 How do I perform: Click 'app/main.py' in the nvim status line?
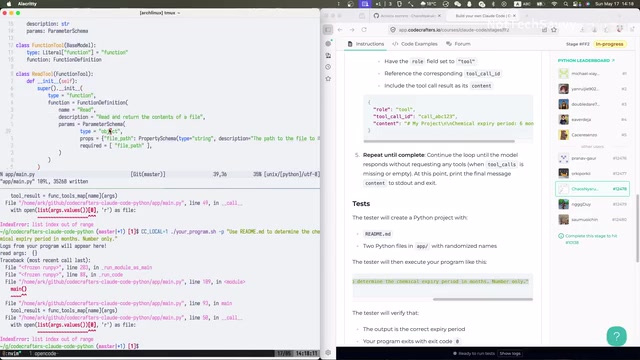20,174
